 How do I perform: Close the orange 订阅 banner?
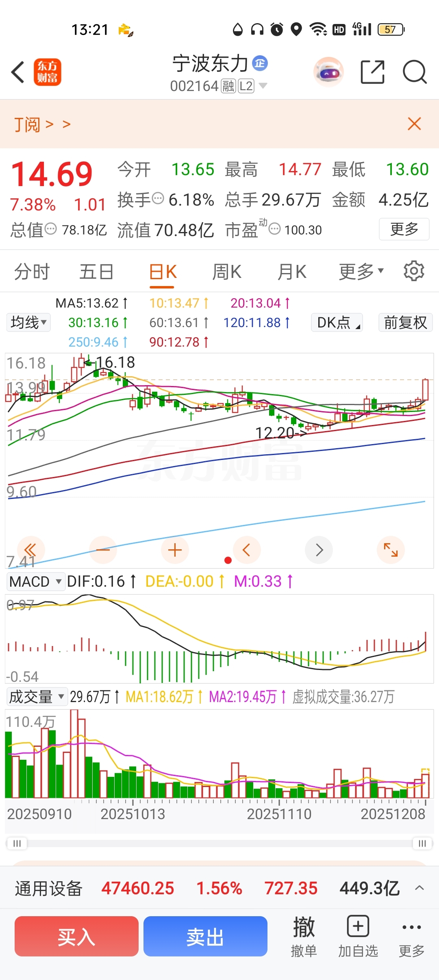pyautogui.click(x=414, y=124)
